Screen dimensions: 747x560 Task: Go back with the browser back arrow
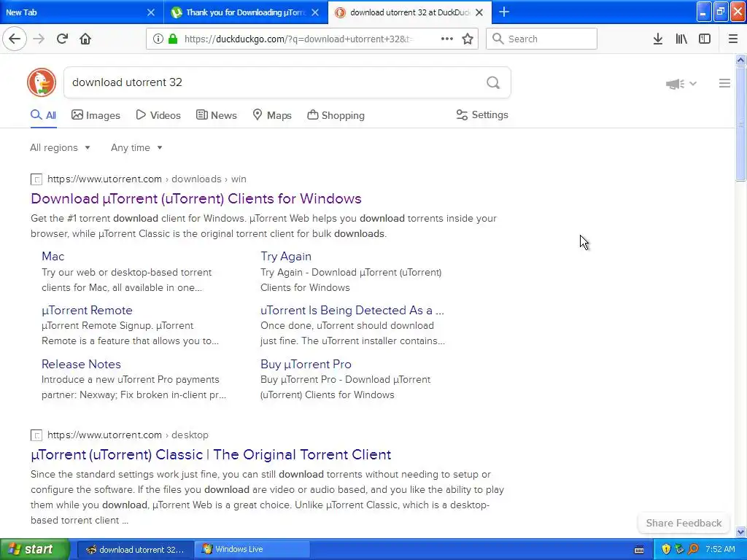(15, 39)
